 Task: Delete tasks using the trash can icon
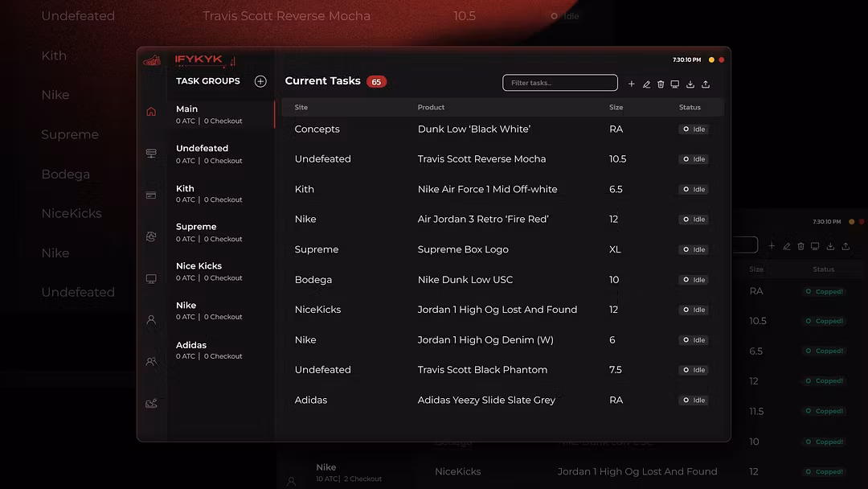coord(661,84)
